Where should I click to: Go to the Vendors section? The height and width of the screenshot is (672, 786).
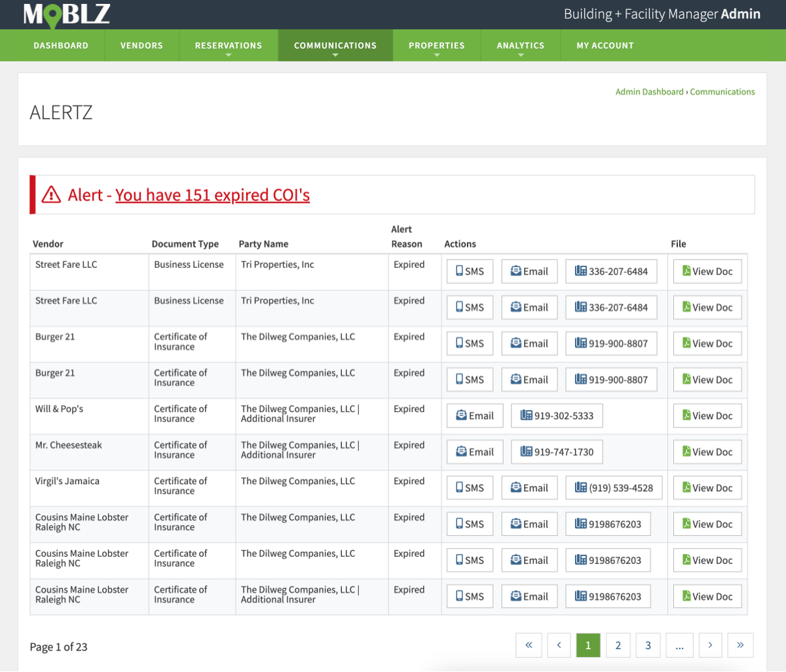pos(141,46)
